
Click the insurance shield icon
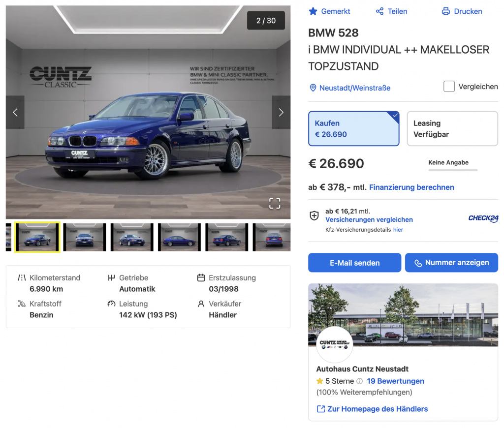coord(314,215)
